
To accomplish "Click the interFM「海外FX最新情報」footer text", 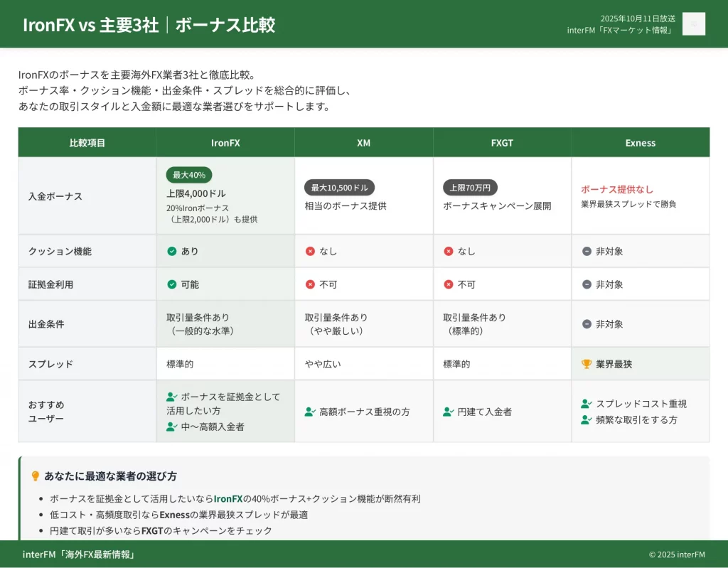I will [x=78, y=554].
